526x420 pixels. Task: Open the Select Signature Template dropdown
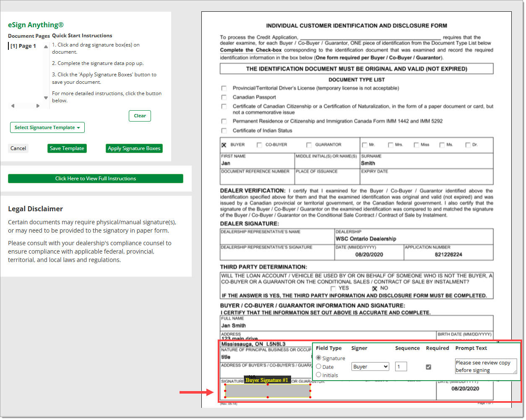pyautogui.click(x=47, y=127)
